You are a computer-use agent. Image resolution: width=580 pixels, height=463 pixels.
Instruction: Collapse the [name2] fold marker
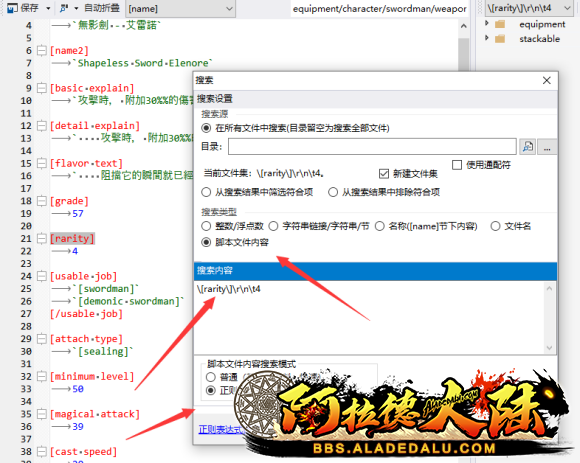point(42,51)
